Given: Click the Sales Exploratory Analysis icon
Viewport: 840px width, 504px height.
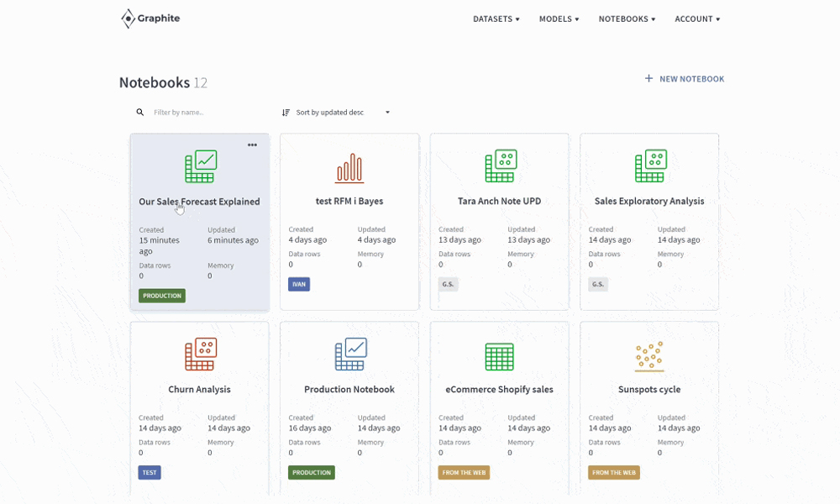Looking at the screenshot, I should pos(651,165).
